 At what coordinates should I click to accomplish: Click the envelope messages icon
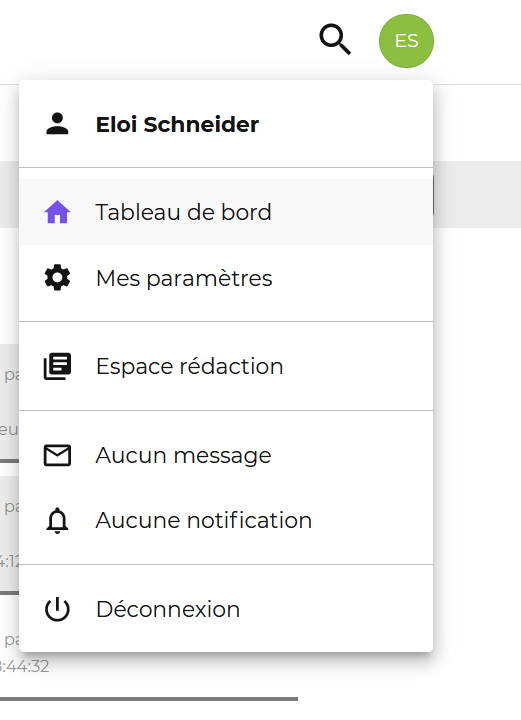[x=57, y=456]
